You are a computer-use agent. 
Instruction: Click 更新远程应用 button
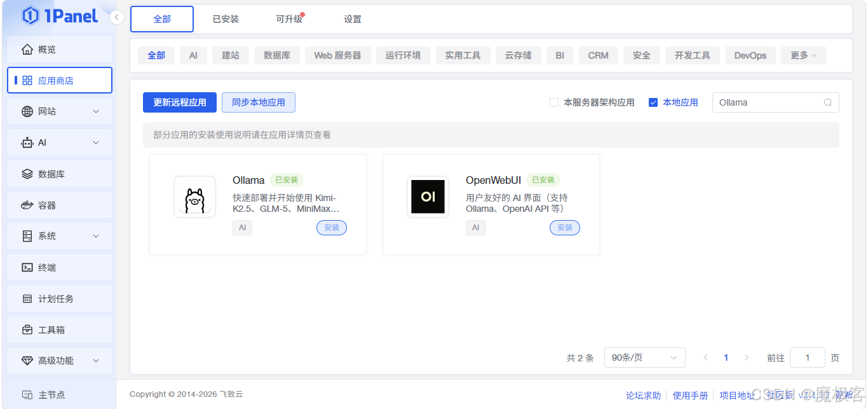point(180,102)
